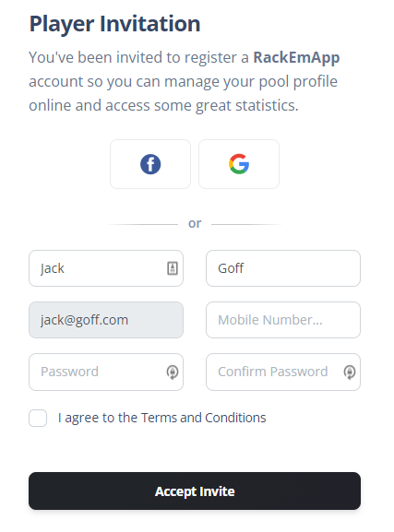394x532 pixels.
Task: Sign up with the Facebook icon
Action: [150, 164]
